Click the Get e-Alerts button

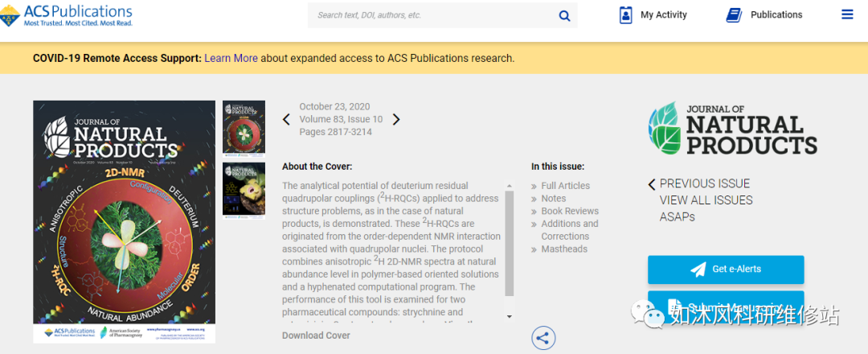[x=726, y=270]
